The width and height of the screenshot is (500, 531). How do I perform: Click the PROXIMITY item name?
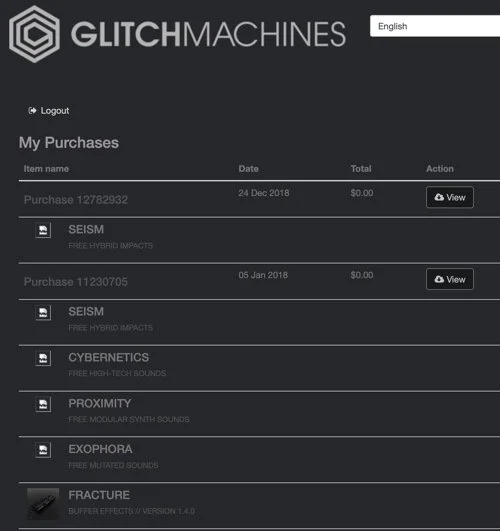tap(100, 403)
